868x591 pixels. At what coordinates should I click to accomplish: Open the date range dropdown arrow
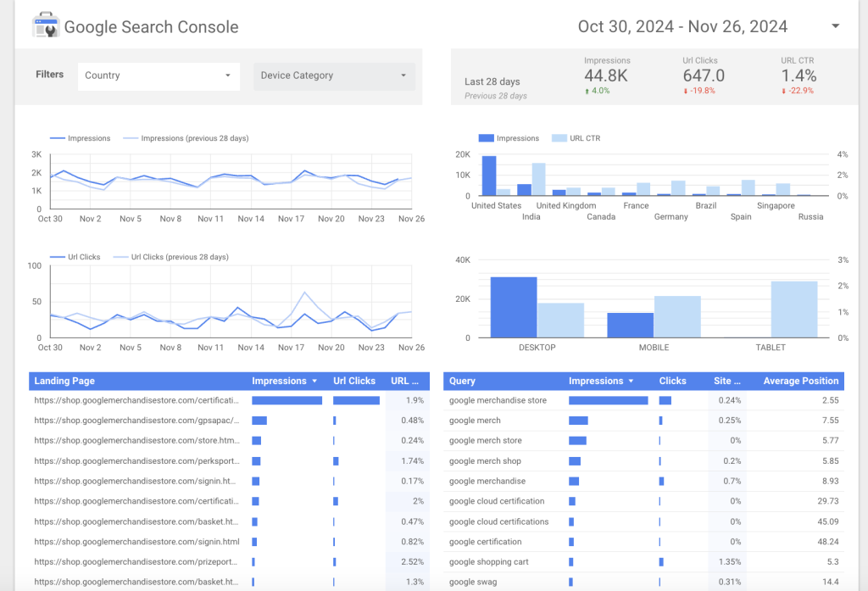click(x=835, y=26)
